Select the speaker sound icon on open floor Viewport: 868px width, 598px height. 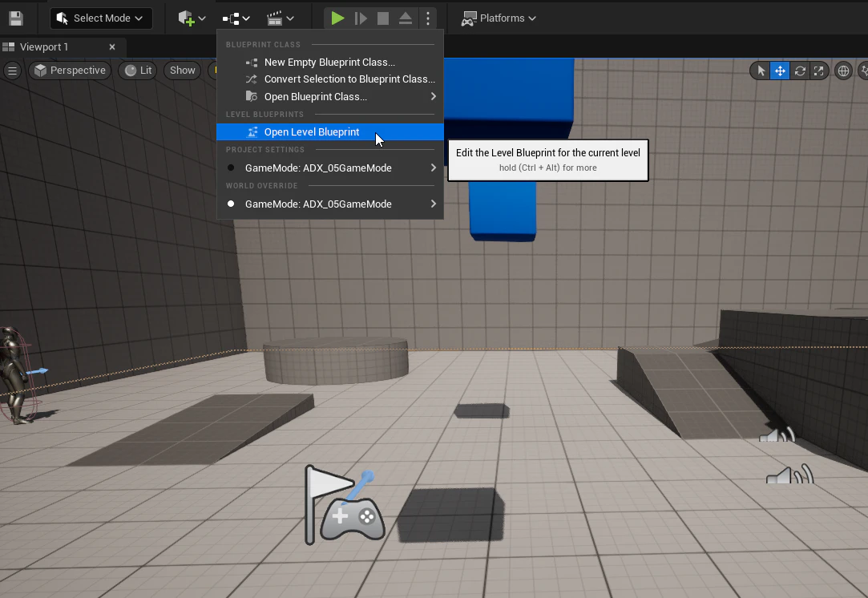789,474
